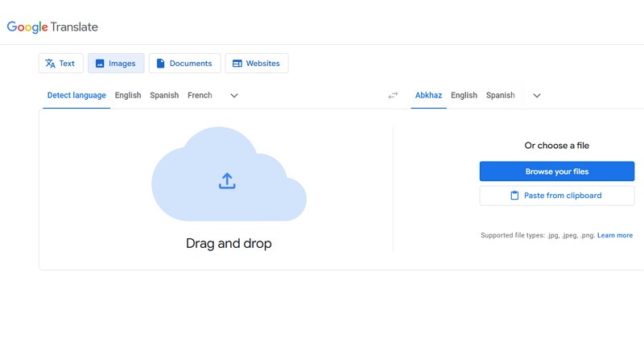Set target language to English
Image resolution: width=644 pixels, height=355 pixels.
[464, 95]
